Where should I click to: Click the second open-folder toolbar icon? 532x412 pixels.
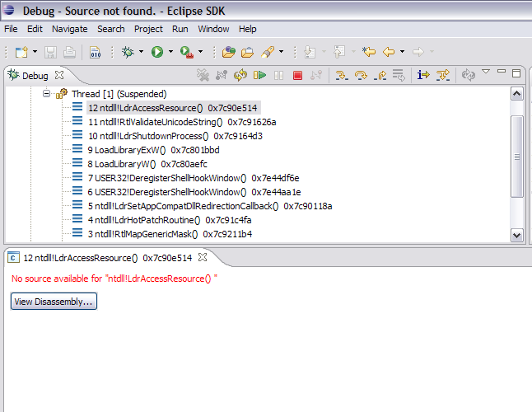(248, 52)
